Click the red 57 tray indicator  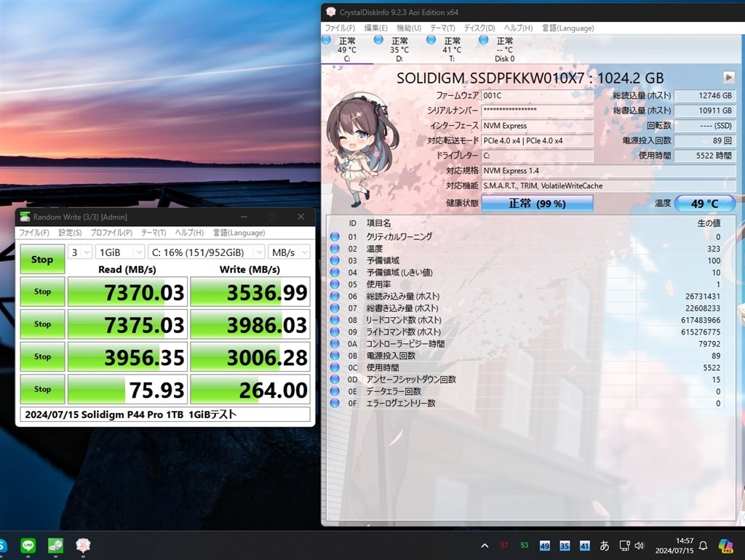click(x=504, y=545)
